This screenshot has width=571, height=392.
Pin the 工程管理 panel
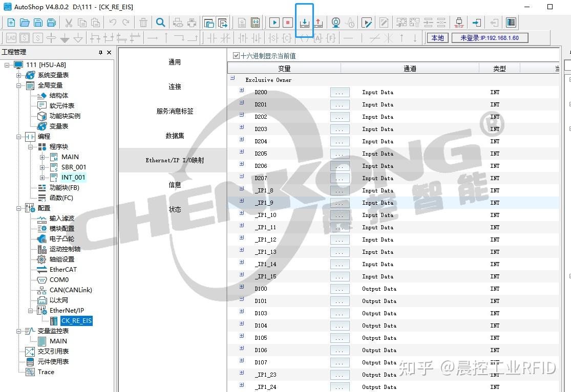pos(100,52)
